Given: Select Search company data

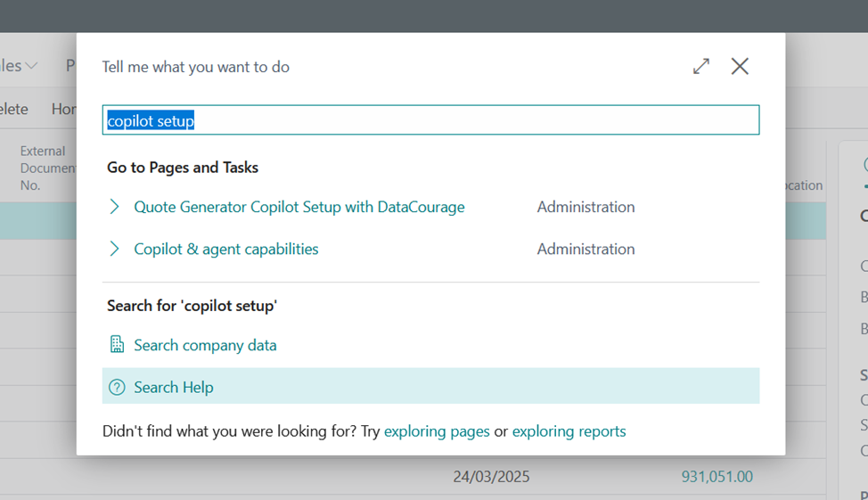Looking at the screenshot, I should click(205, 345).
